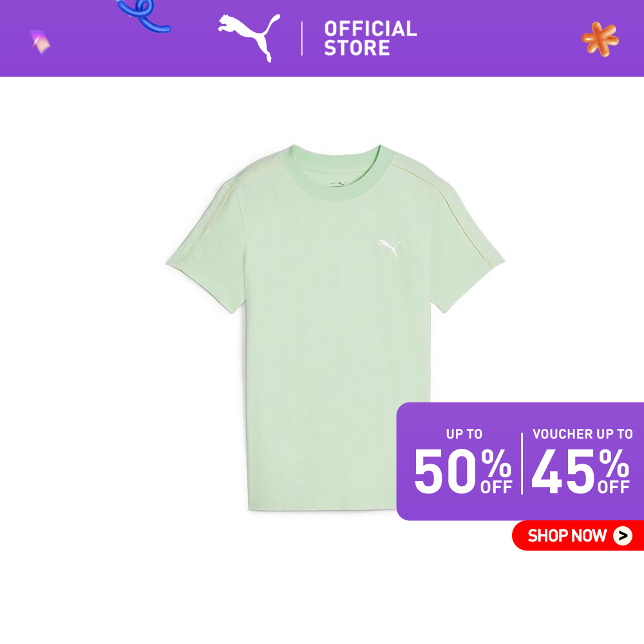Click the arrow circle in Shop Now button
This screenshot has width=644, height=644.
(622, 536)
